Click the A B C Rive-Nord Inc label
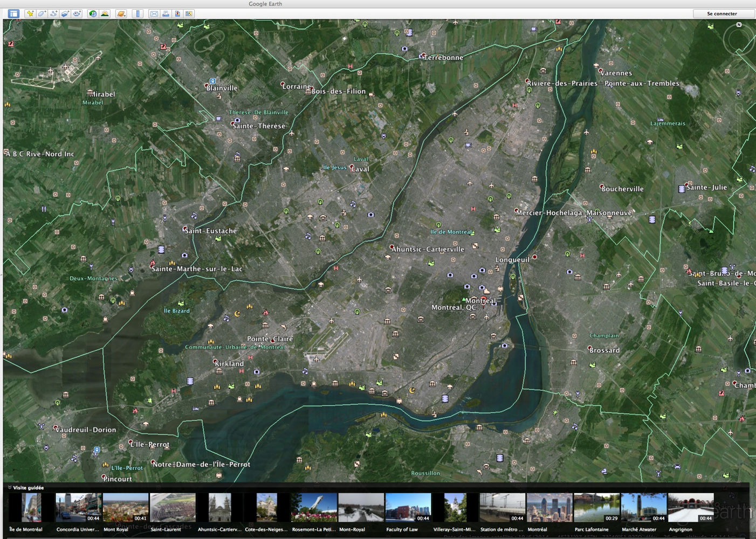The width and height of the screenshot is (756, 539). pos(39,154)
